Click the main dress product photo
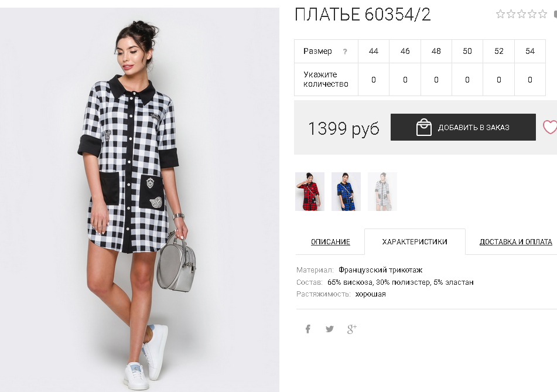Image resolution: width=557 pixels, height=392 pixels. (139, 200)
